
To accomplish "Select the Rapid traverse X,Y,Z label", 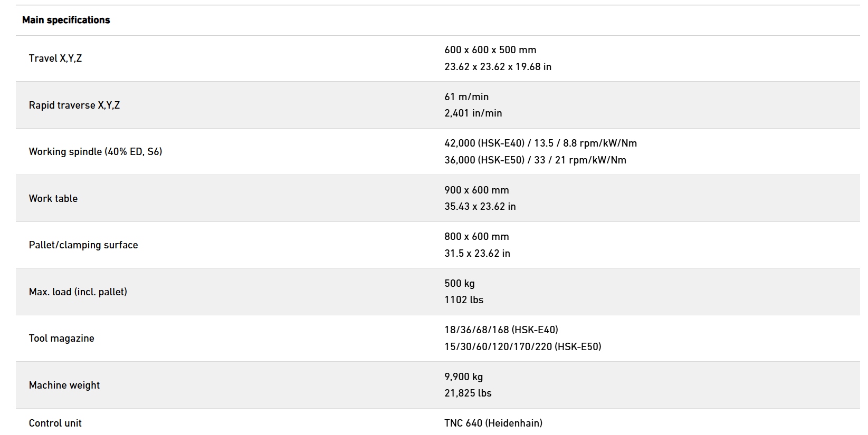I will coord(74,105).
